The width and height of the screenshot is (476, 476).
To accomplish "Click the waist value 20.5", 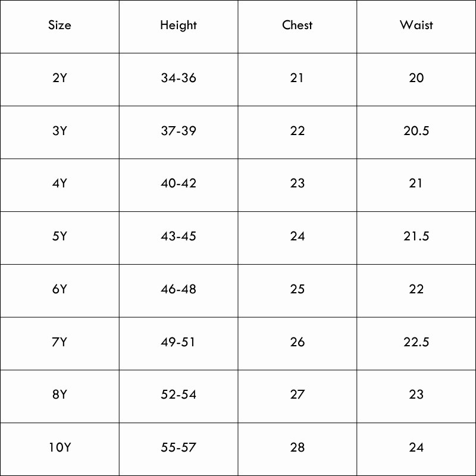I will 416,131.
